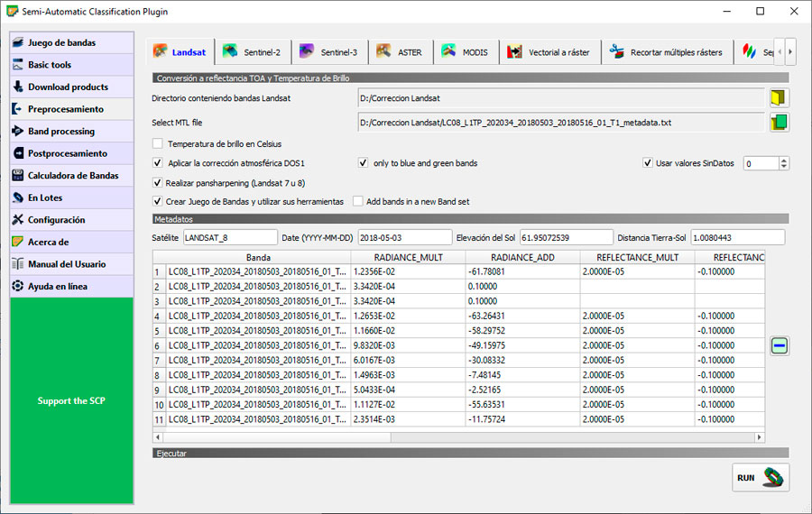
Task: Open the Basic tools section
Action: (x=71, y=65)
